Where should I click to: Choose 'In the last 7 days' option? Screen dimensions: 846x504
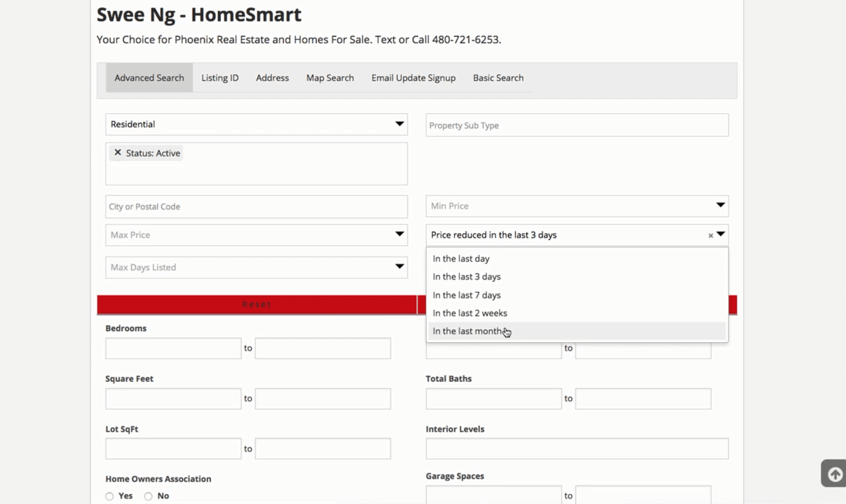point(577,295)
